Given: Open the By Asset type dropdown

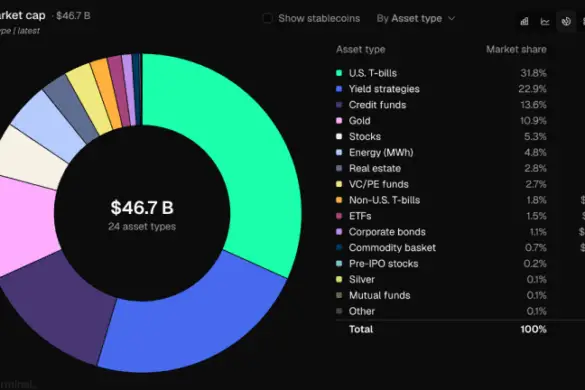Looking at the screenshot, I should (416, 18).
